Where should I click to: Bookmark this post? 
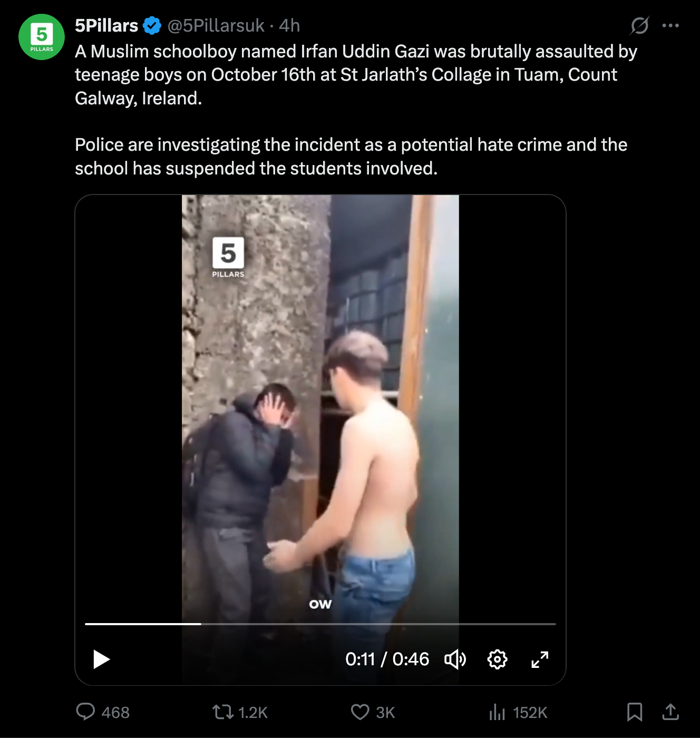635,712
